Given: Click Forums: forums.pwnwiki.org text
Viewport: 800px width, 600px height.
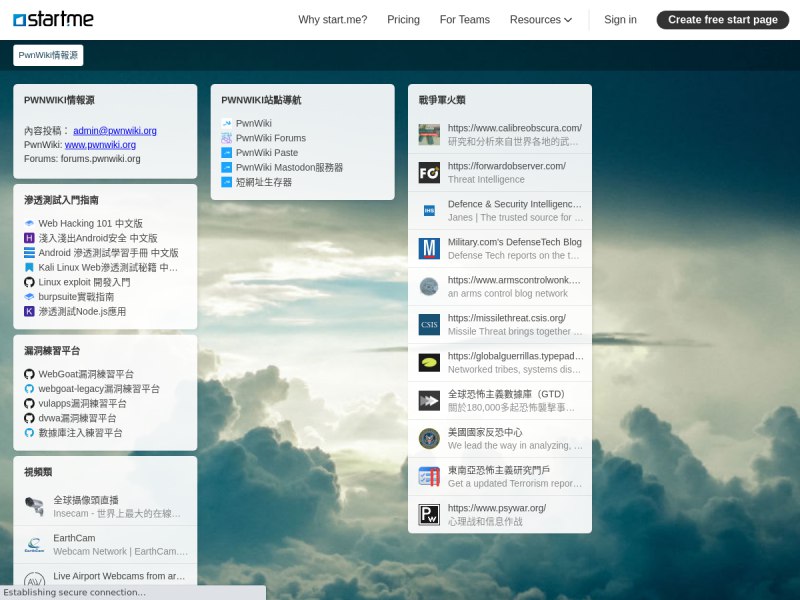Looking at the screenshot, I should click(x=82, y=159).
